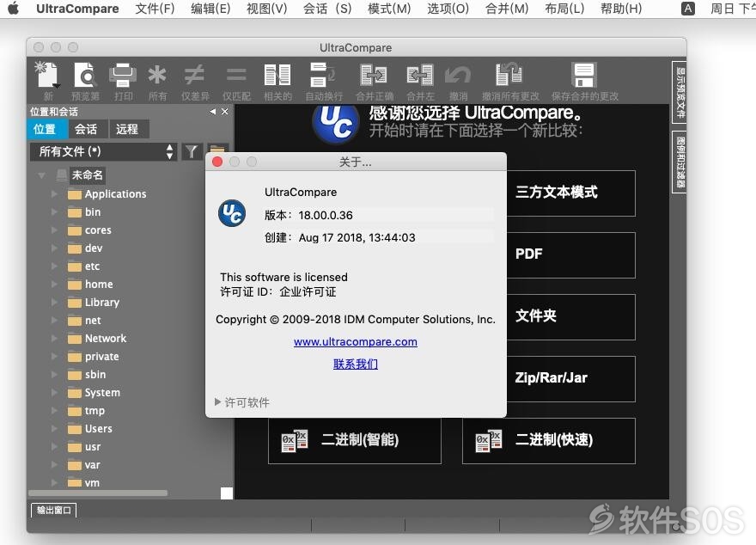
Task: Open the print preview toolbar icon
Action: coord(85,76)
